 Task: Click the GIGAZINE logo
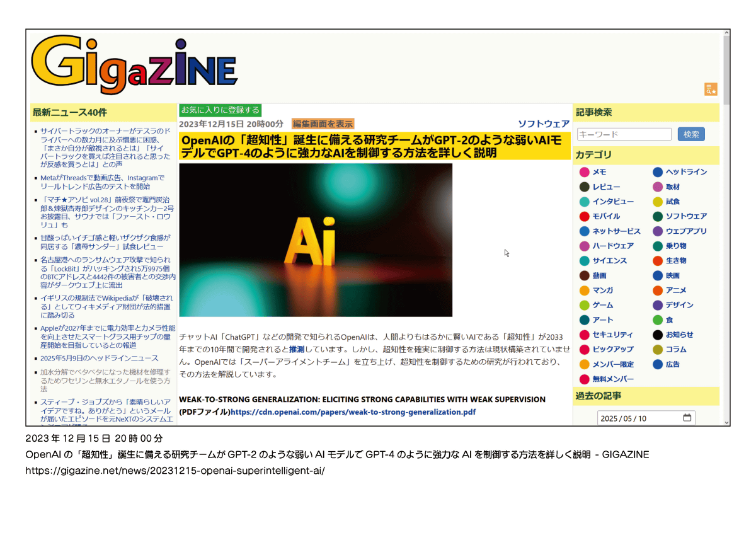point(135,65)
